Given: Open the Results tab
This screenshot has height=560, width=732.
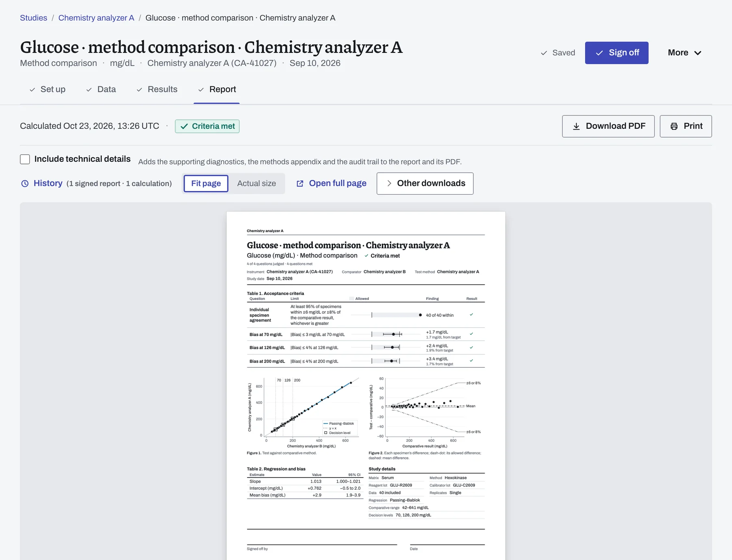Looking at the screenshot, I should coord(157,89).
